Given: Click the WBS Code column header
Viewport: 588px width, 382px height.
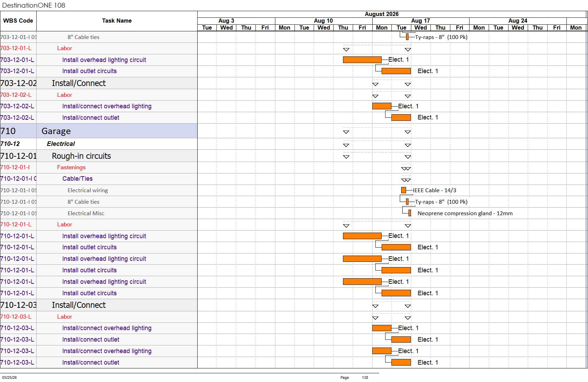Looking at the screenshot, I should coord(18,21).
